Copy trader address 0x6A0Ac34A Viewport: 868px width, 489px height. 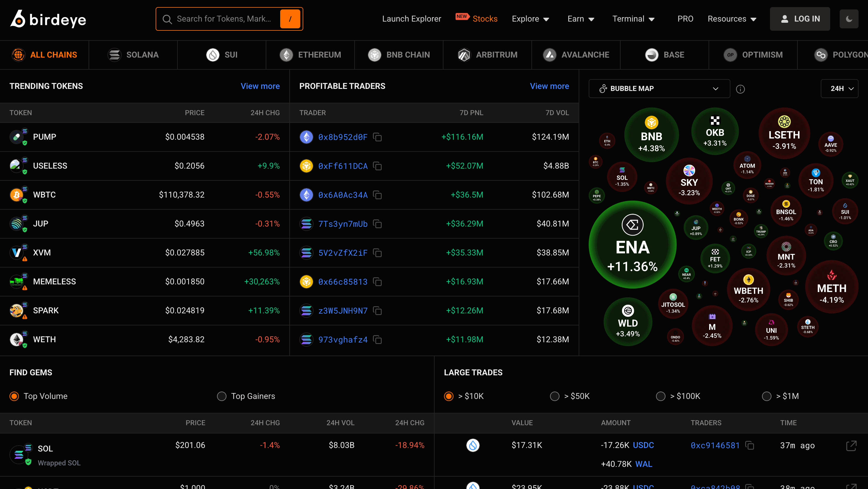(x=377, y=195)
